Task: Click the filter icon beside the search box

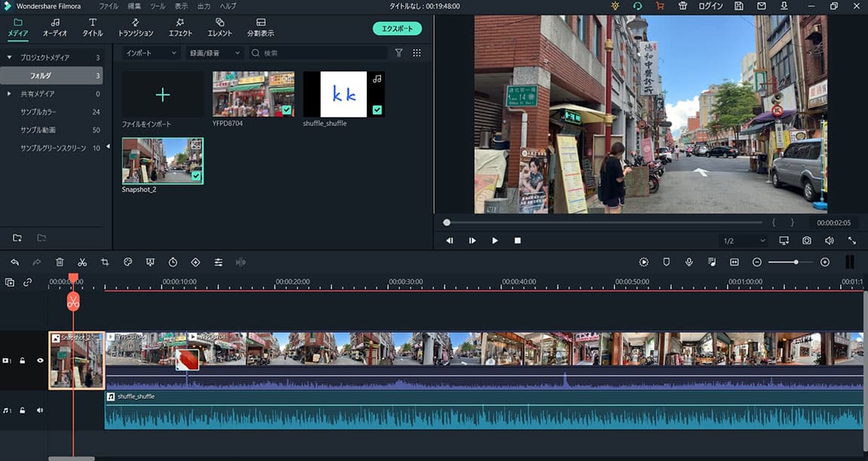Action: point(399,53)
